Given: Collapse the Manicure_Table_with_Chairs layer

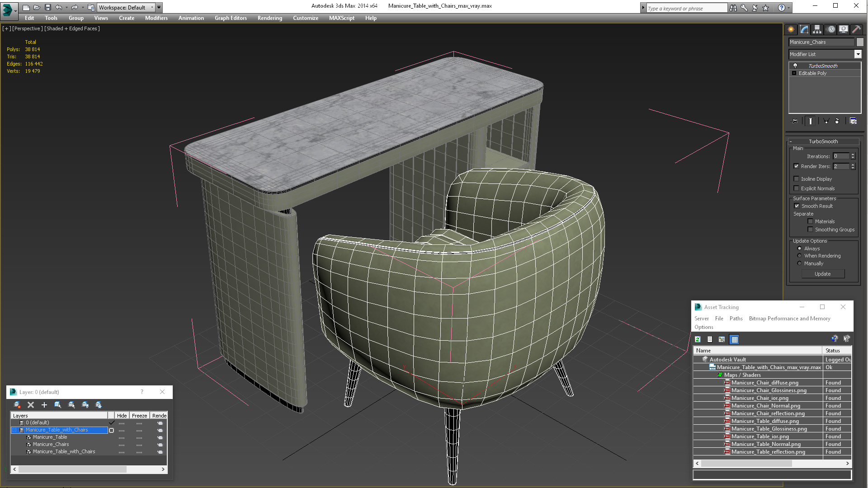Looking at the screenshot, I should pos(14,430).
